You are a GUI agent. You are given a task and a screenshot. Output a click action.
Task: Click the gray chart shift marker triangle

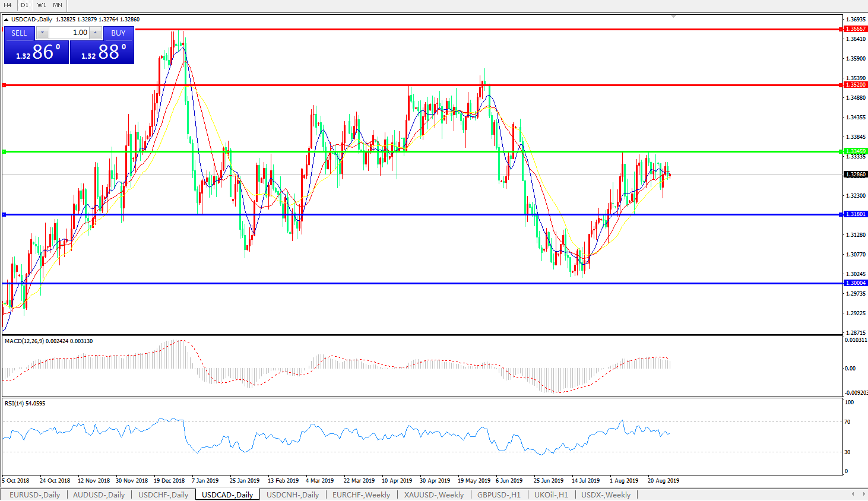click(x=673, y=16)
